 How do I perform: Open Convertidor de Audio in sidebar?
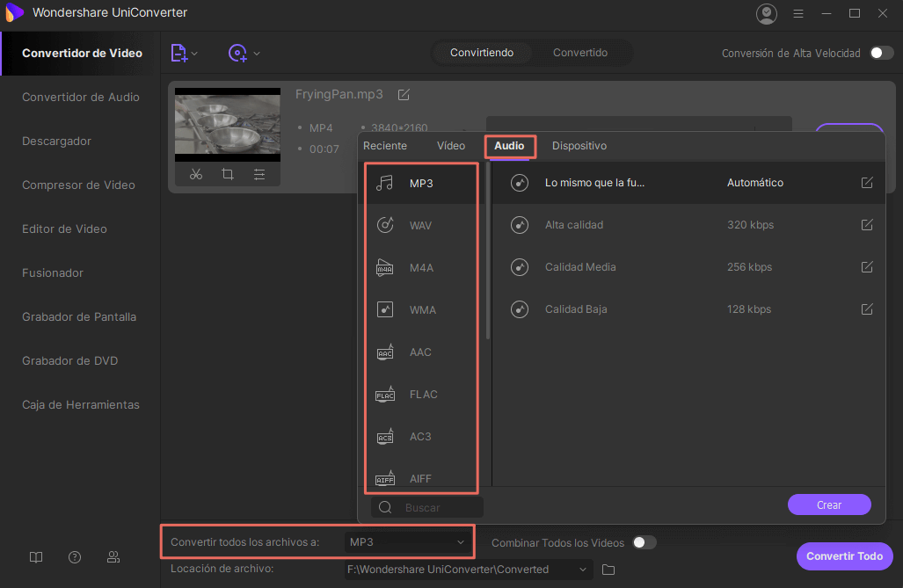pos(81,97)
